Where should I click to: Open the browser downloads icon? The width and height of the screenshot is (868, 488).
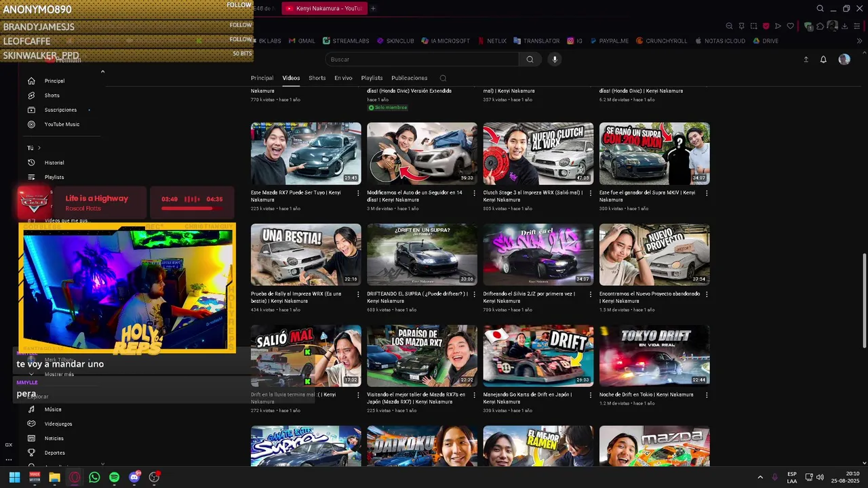[x=844, y=26]
